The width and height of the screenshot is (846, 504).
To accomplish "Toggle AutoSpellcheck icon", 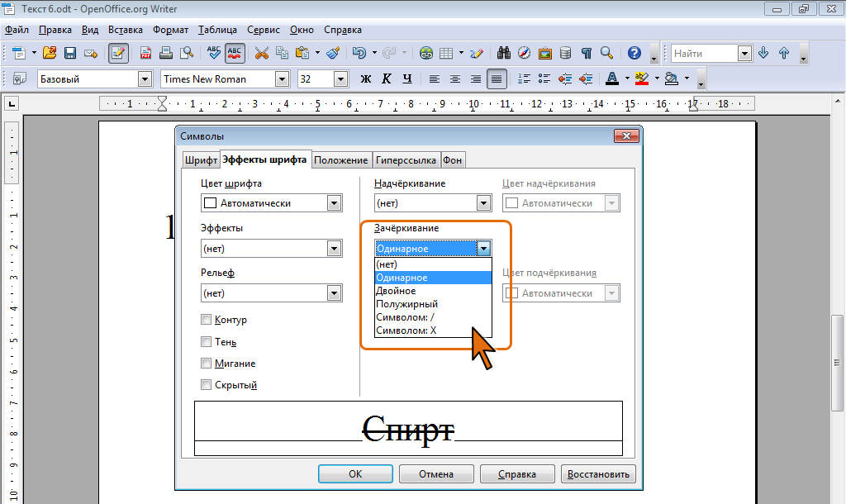I will pos(235,53).
